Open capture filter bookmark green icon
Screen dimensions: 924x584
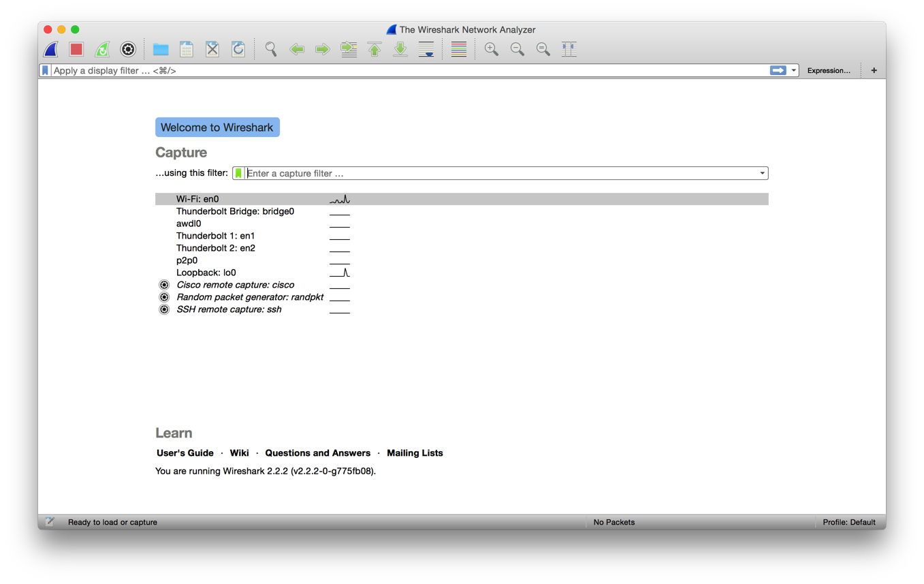[238, 173]
